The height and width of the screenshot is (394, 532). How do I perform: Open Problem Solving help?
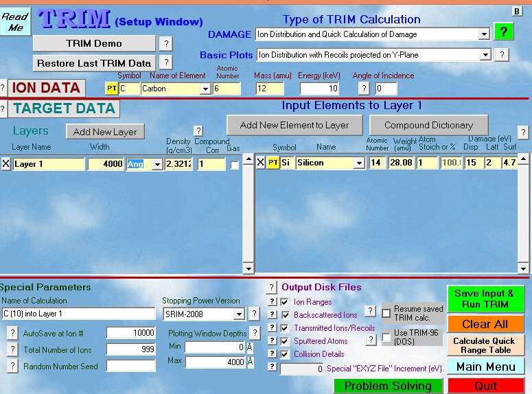(389, 386)
